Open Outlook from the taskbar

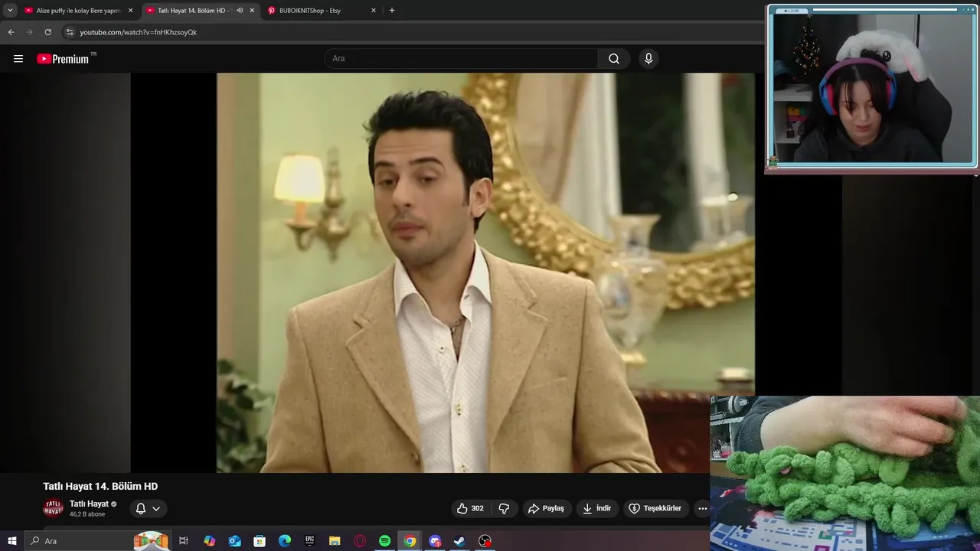point(234,541)
